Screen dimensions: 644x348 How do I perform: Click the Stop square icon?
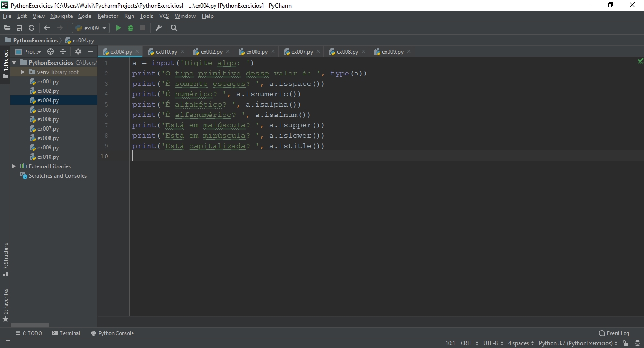[x=143, y=28]
